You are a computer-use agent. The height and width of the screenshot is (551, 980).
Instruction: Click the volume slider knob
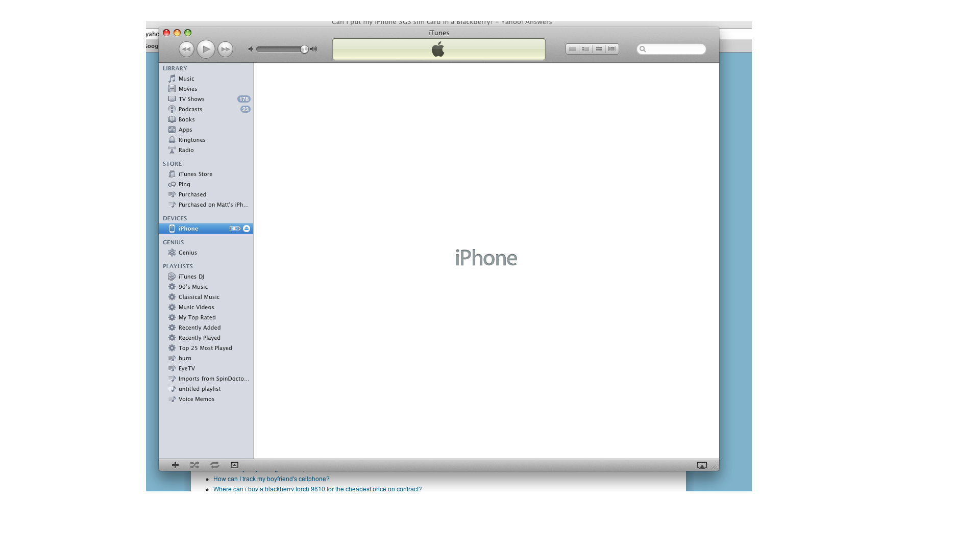click(304, 49)
